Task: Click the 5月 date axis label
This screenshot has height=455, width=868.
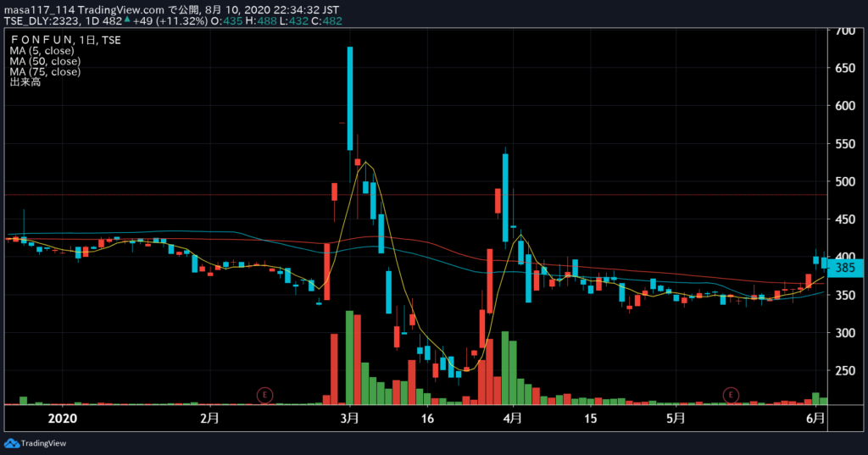Action: [x=676, y=418]
